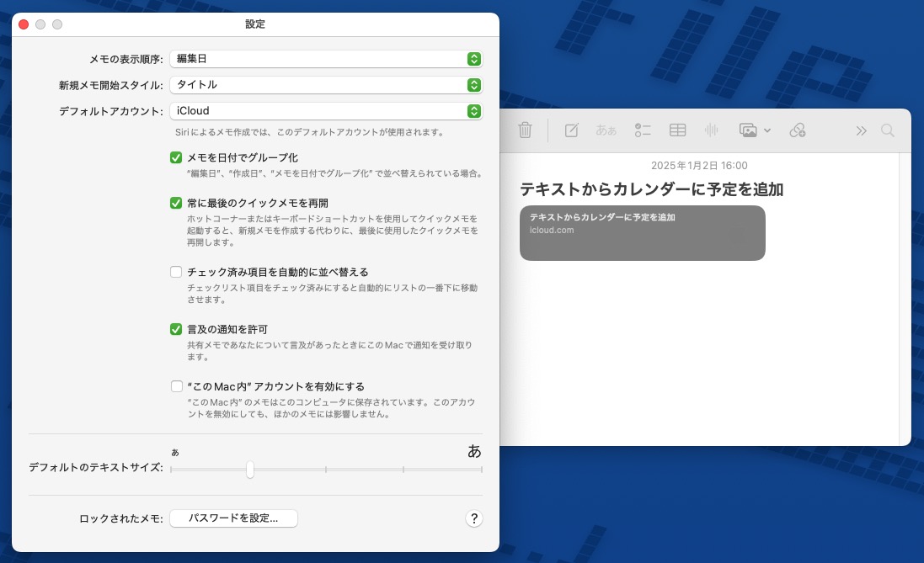Open the icloud.com link preview card in note

643,232
